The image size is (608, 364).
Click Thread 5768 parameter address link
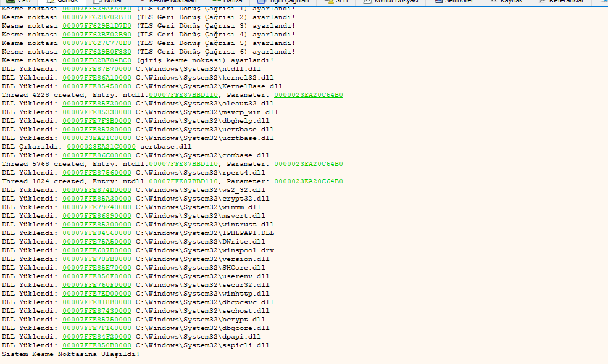309,164
